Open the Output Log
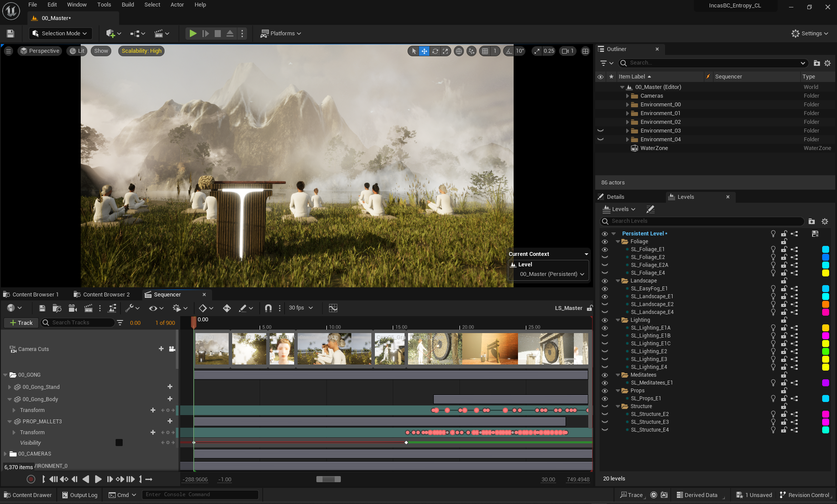 coord(80,495)
